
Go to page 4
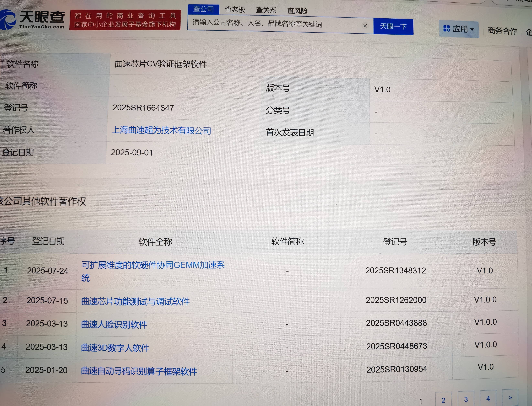(488, 398)
